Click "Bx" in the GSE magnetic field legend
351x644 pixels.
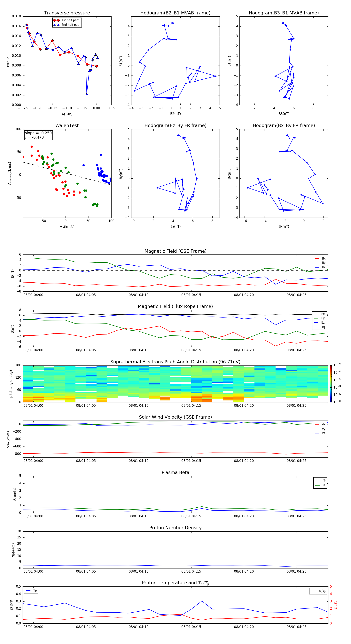pos(324,259)
